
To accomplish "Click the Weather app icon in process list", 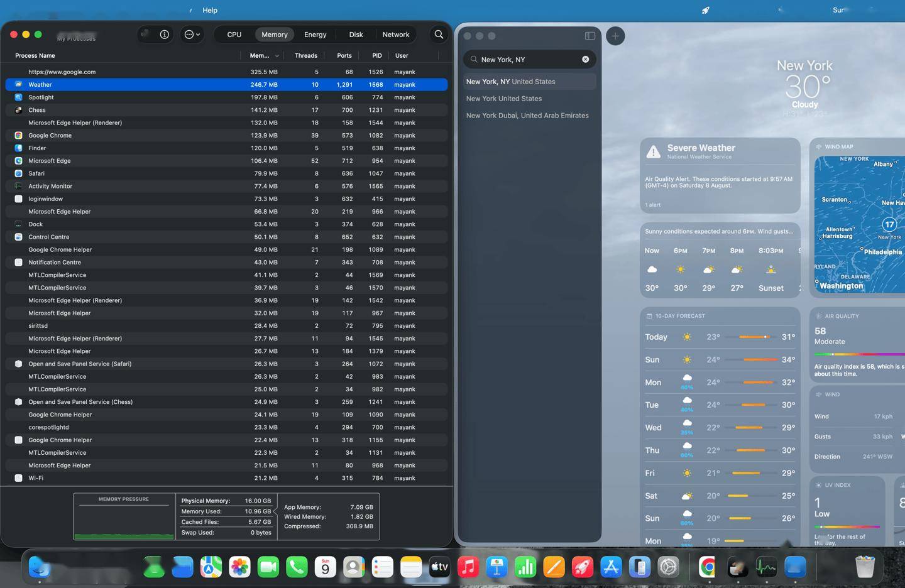I will [18, 84].
